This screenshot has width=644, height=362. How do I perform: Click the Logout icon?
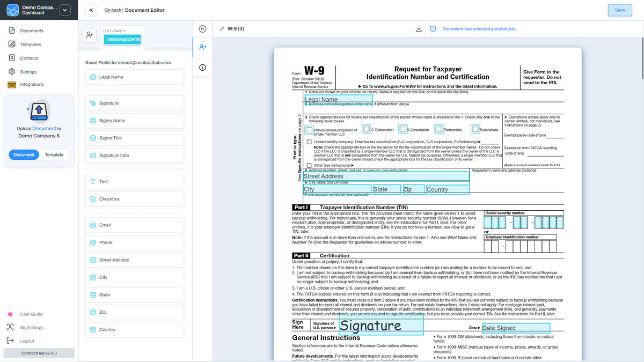(x=10, y=341)
